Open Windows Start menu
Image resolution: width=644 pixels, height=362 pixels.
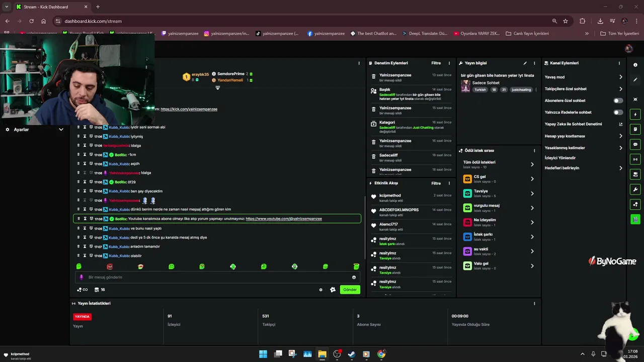coord(263,354)
